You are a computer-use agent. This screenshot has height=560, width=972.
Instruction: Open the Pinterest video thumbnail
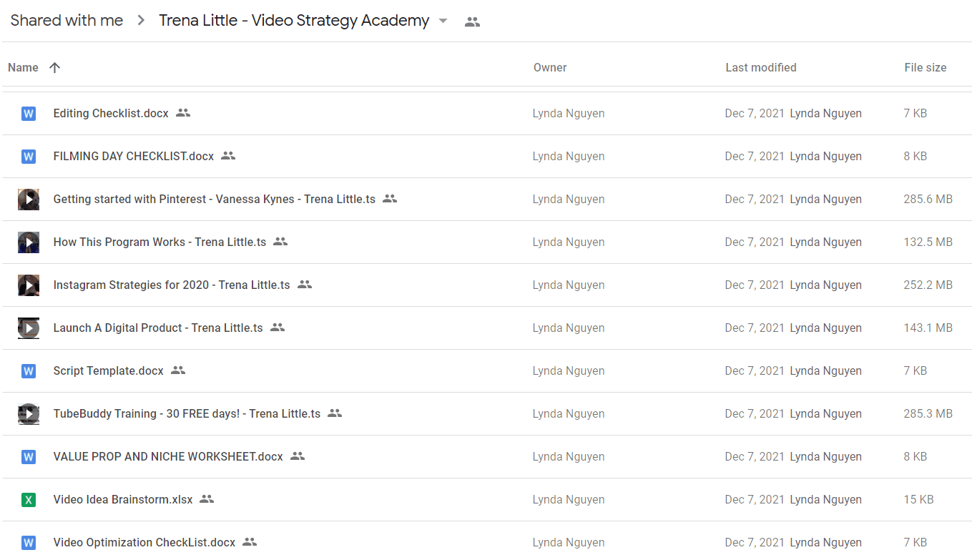pos(29,199)
